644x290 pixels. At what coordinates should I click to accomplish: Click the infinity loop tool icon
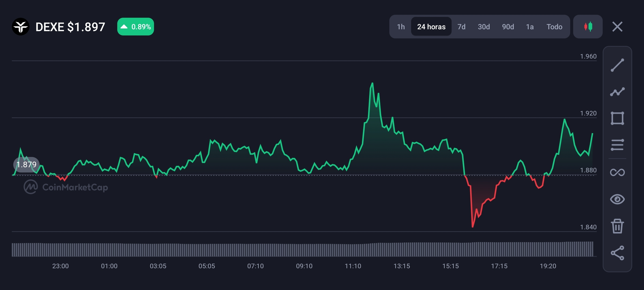(x=617, y=172)
